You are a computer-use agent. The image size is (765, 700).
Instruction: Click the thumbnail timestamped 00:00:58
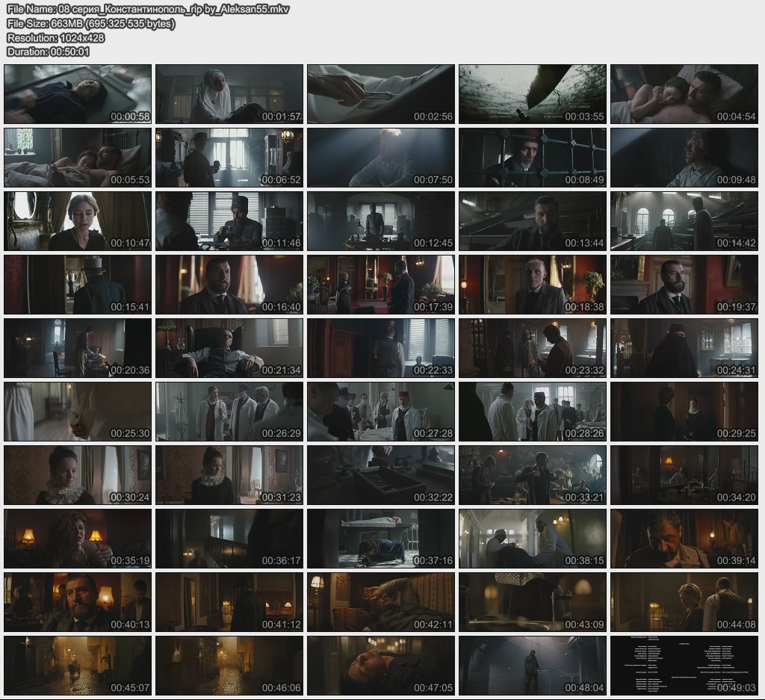(x=78, y=94)
